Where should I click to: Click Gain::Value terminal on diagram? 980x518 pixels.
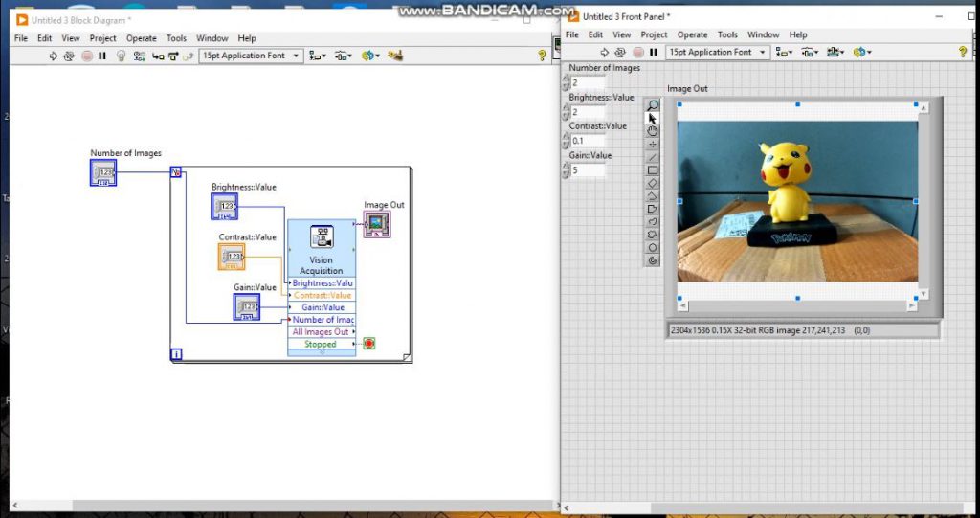(x=247, y=307)
